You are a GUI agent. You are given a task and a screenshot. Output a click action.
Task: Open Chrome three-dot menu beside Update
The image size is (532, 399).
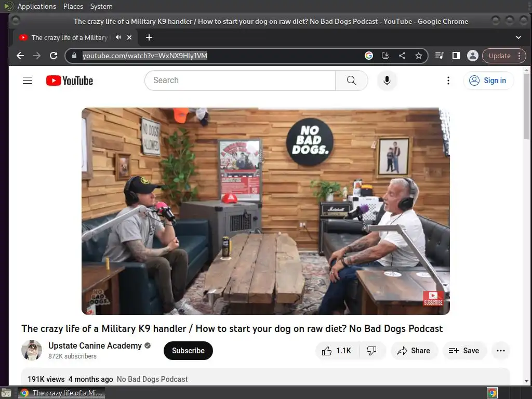[520, 56]
